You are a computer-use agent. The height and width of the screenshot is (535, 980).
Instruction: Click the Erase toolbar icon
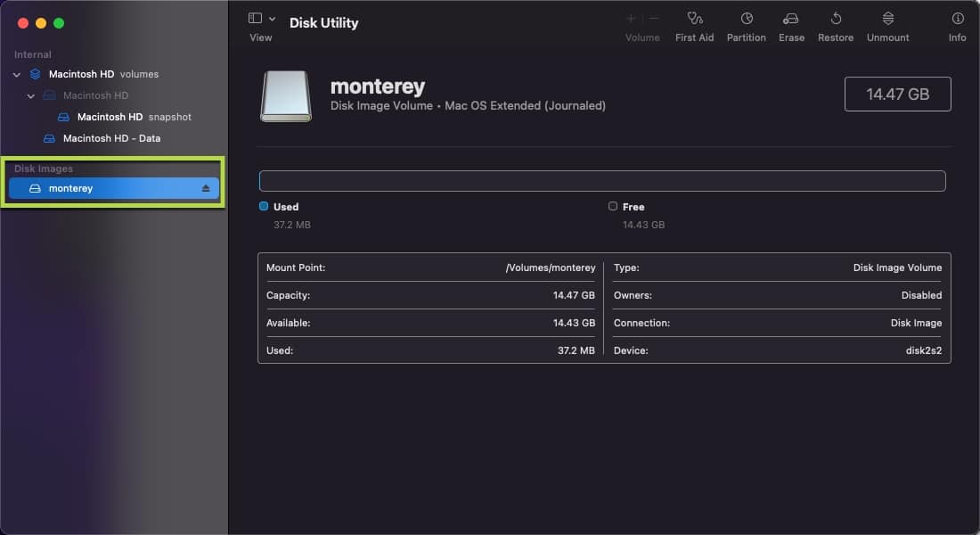[790, 18]
